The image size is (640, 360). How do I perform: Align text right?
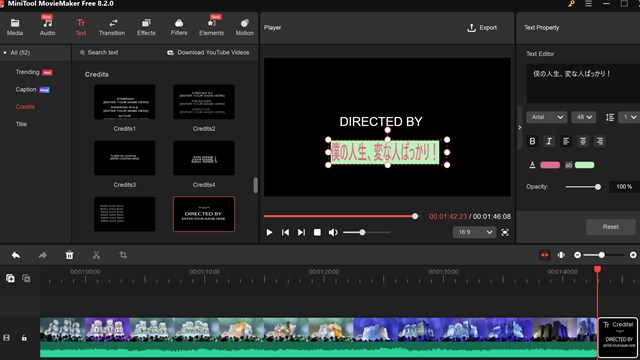pyautogui.click(x=600, y=141)
